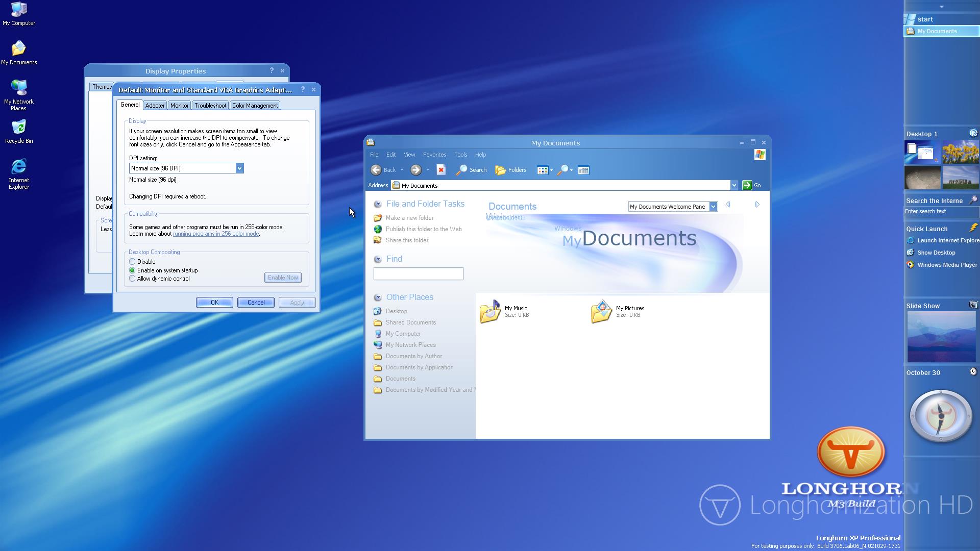Open the Favorites menu

pyautogui.click(x=434, y=155)
